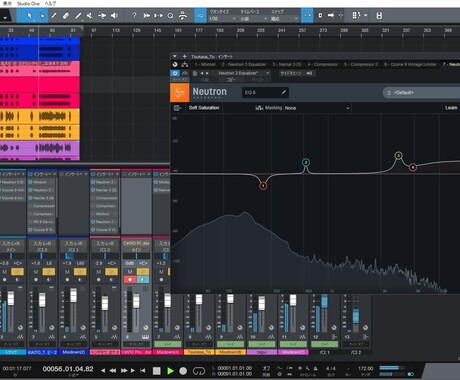This screenshot has height=380, width=460.
Task: Toggle solo on mixer channel 3
Action: point(49,272)
